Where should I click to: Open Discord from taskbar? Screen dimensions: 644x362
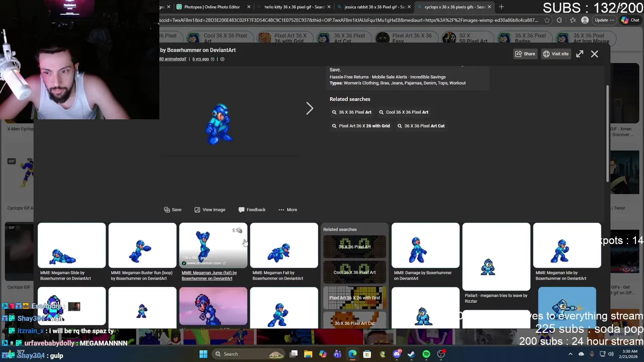[x=397, y=354]
